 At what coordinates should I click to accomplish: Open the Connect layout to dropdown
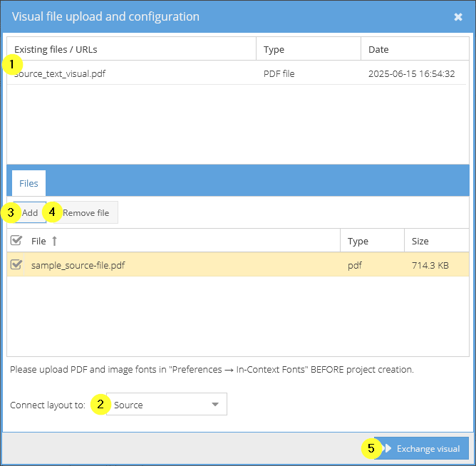[166, 405]
